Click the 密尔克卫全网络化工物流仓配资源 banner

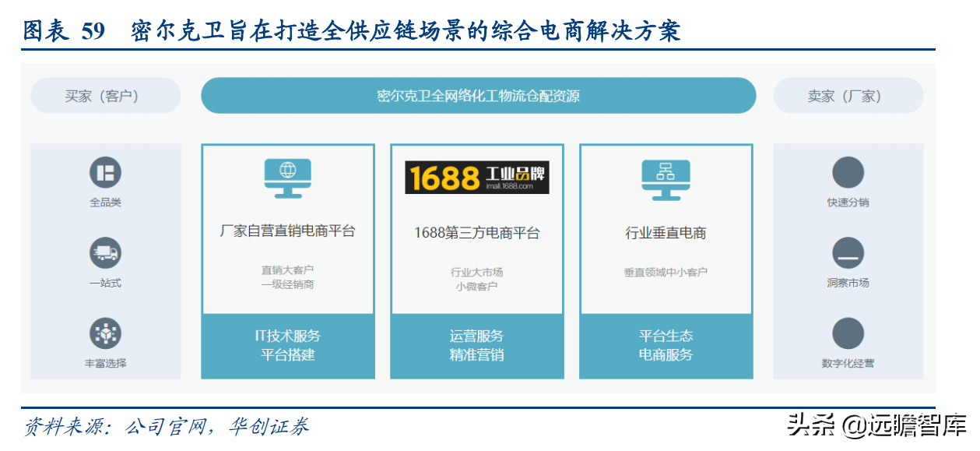point(479,96)
